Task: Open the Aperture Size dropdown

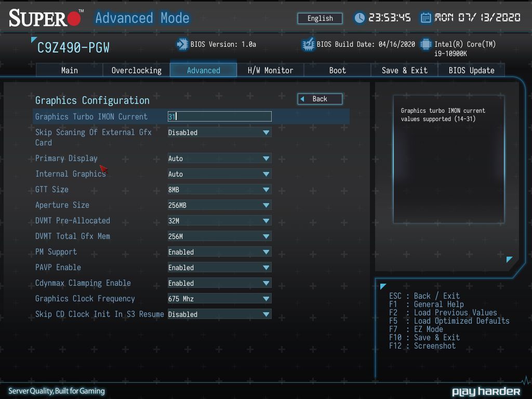Action: coord(220,205)
